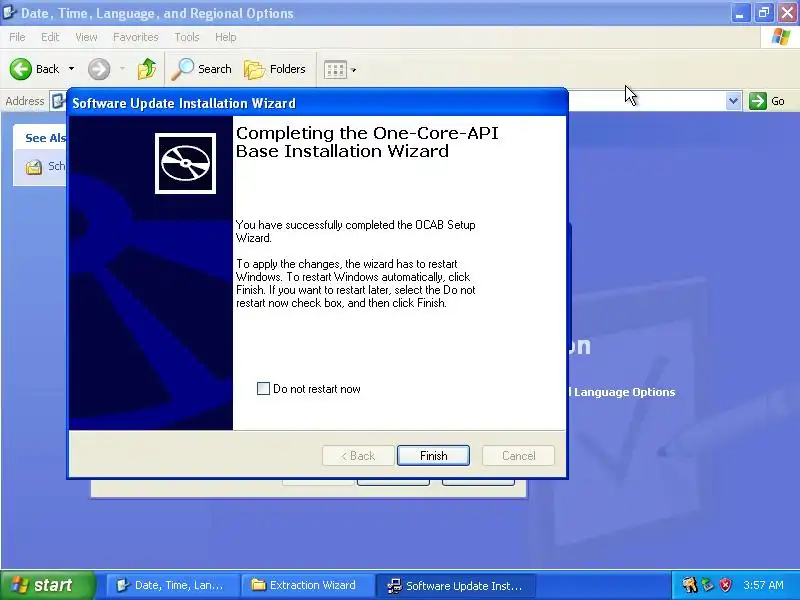Click the green Go arrow button

[x=758, y=101]
